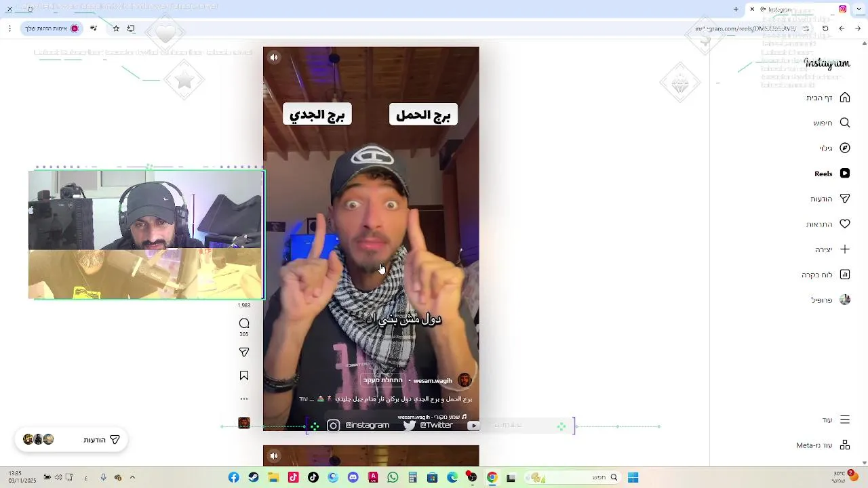Open comments on the reel (305)

tap(244, 323)
